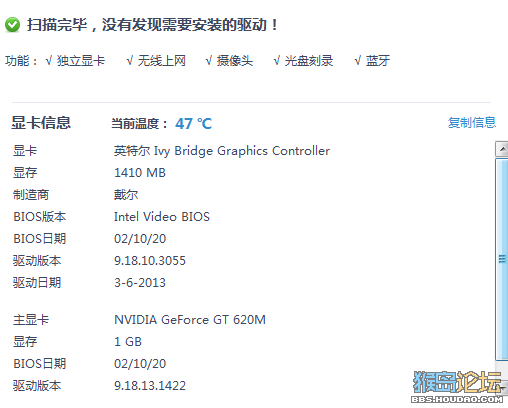Click the driver version 9.18.13.1422
This screenshot has width=508, height=408.
tap(150, 386)
